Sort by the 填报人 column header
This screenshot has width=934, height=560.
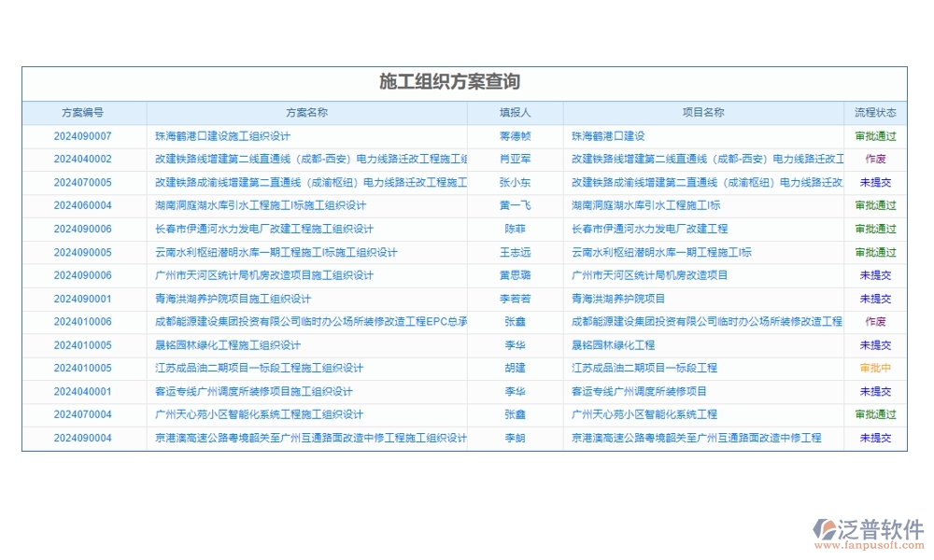tap(517, 112)
